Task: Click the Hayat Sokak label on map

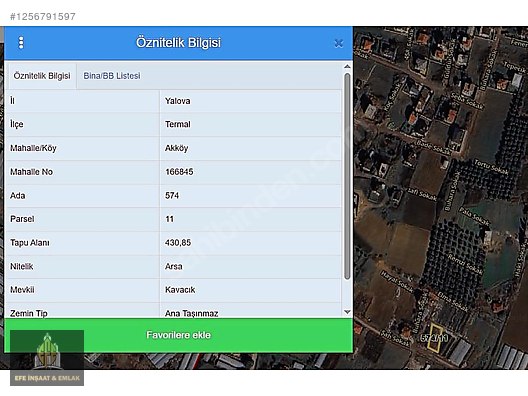Action: (396, 282)
